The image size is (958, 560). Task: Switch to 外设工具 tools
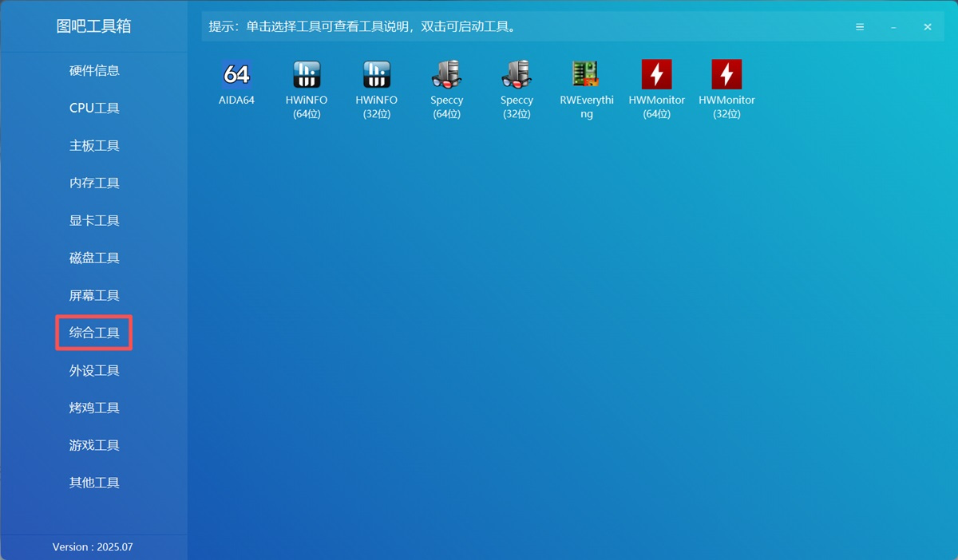[x=93, y=370]
